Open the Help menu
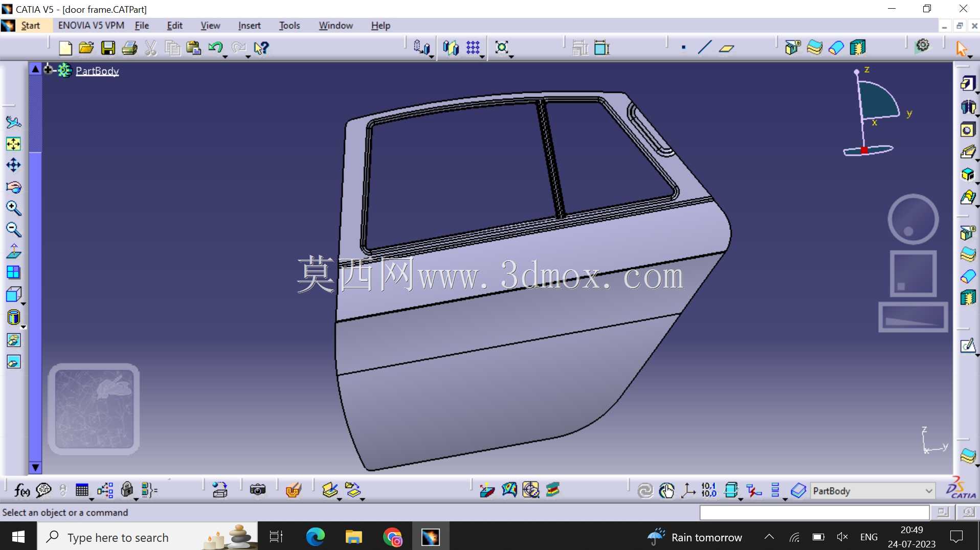The width and height of the screenshot is (980, 550). pos(381,26)
